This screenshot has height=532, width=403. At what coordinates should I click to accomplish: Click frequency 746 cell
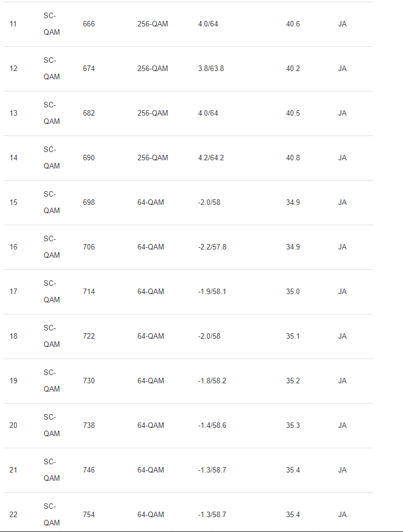pos(89,470)
